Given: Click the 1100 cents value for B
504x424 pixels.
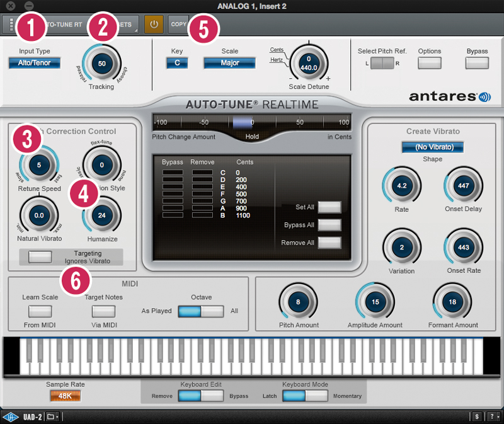Looking at the screenshot, I should click(243, 215).
